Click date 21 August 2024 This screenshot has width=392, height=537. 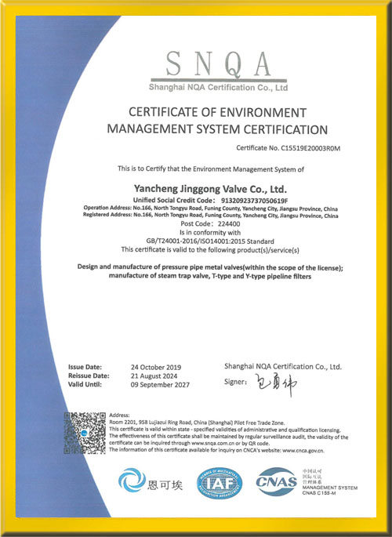(154, 376)
